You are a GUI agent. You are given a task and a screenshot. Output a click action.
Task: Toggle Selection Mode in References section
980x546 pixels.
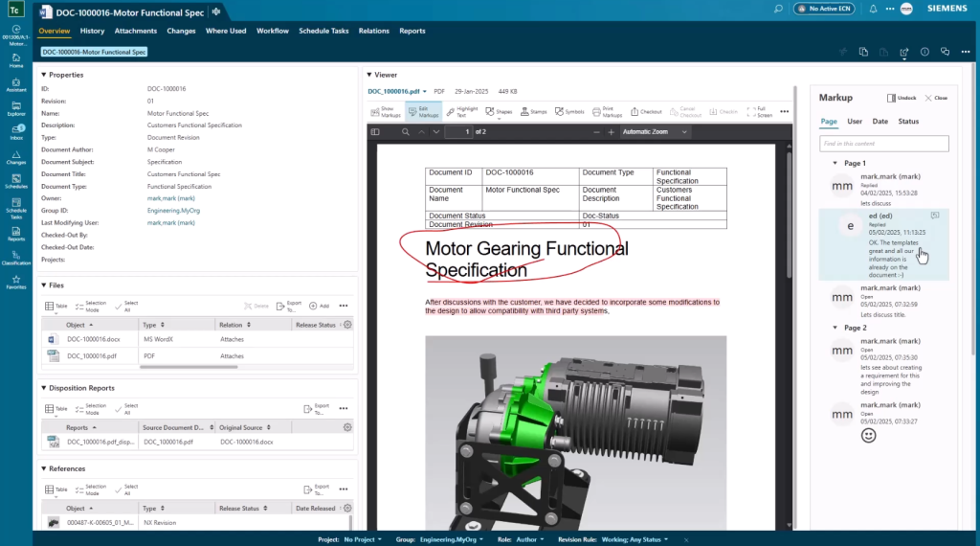(x=91, y=489)
